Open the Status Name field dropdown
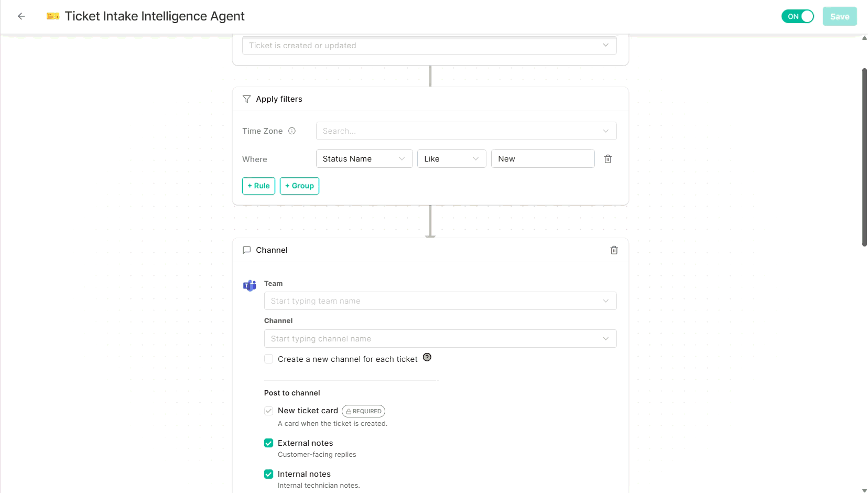This screenshot has width=868, height=493. 364,159
